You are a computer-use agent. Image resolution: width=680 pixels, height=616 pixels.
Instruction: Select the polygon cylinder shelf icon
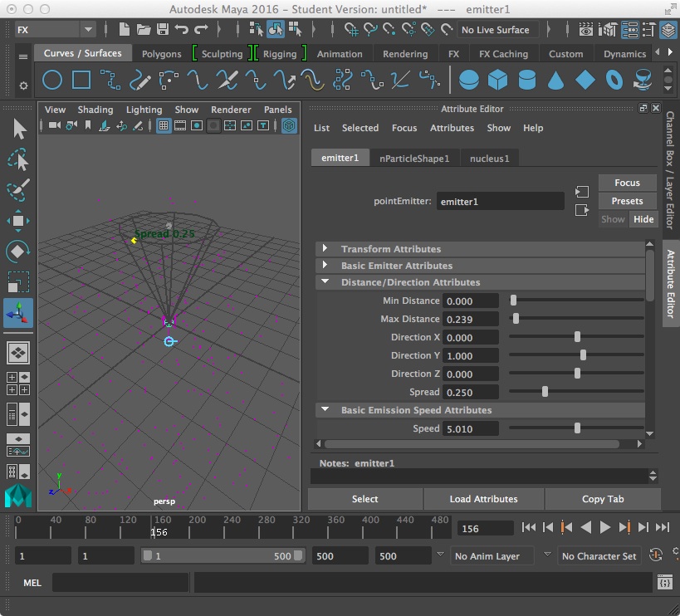[526, 81]
